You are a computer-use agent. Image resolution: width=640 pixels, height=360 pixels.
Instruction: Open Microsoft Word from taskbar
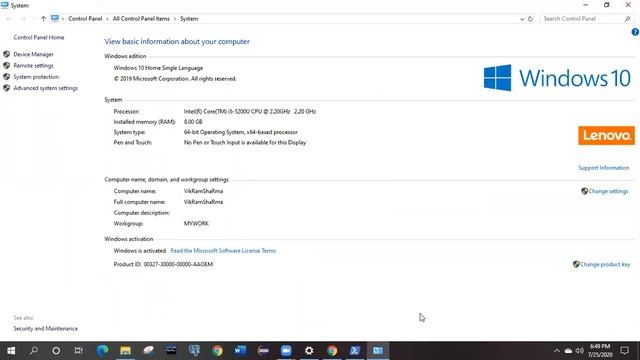point(240,351)
